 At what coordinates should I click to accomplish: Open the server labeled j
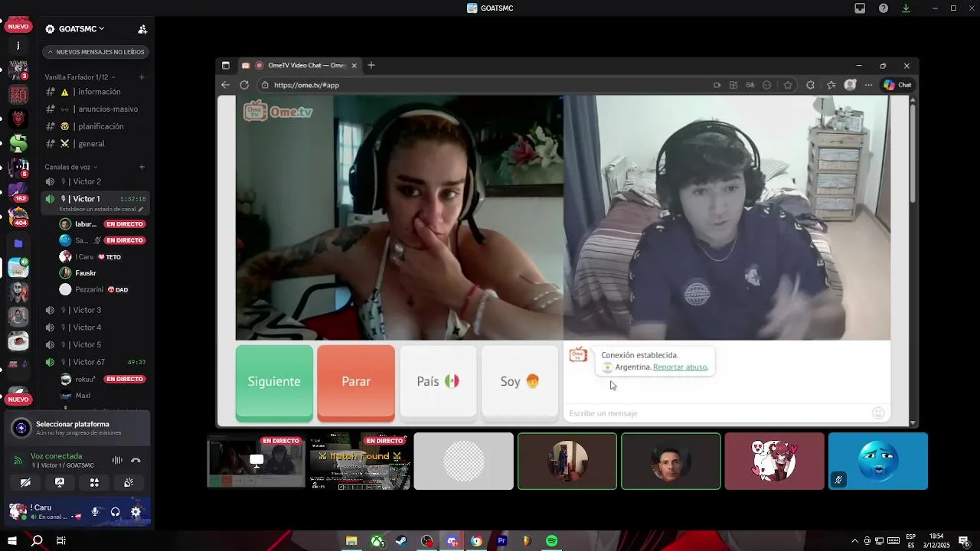point(18,46)
